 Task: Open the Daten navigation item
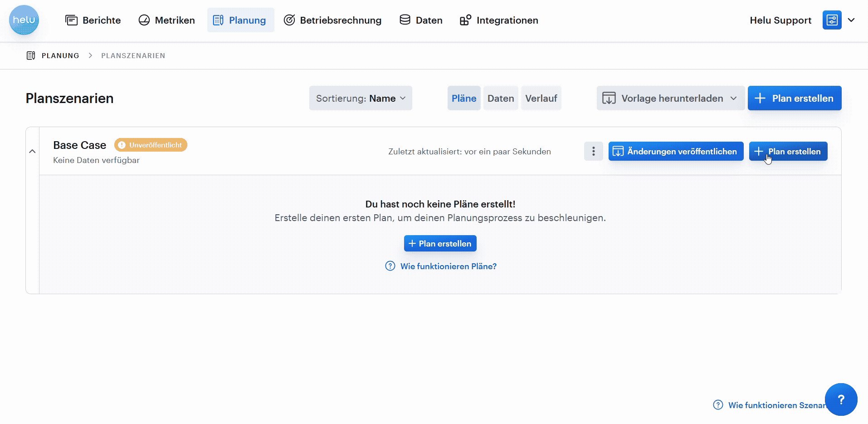pyautogui.click(x=421, y=20)
